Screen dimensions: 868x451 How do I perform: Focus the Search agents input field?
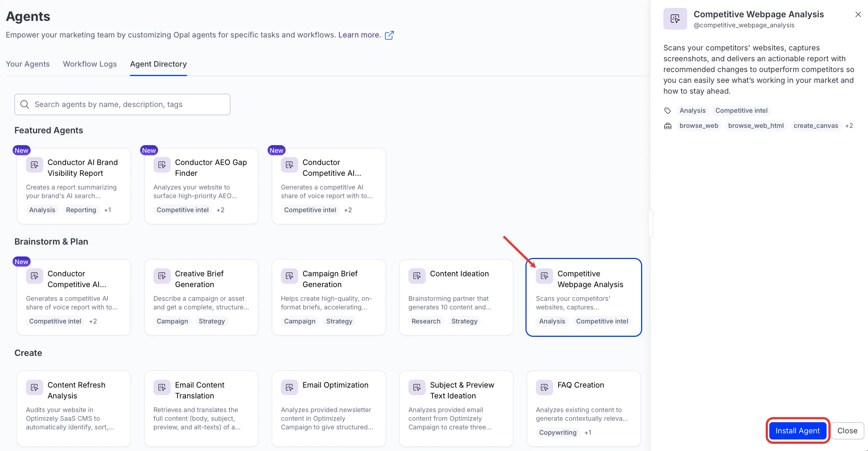pos(122,104)
